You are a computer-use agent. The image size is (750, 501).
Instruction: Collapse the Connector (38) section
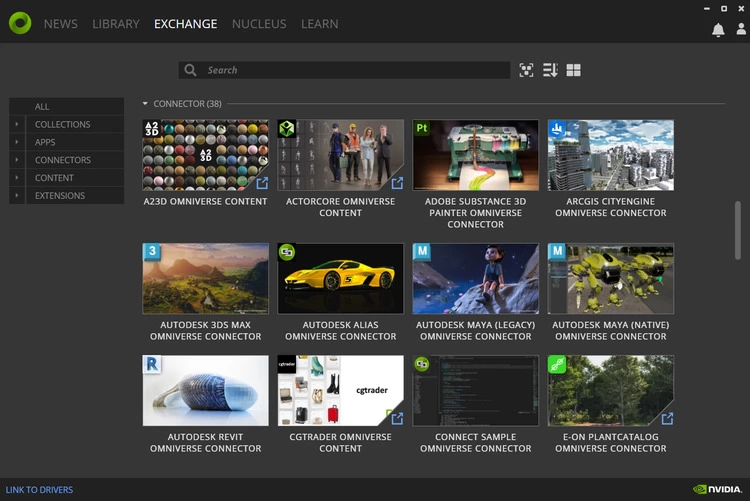tap(145, 104)
